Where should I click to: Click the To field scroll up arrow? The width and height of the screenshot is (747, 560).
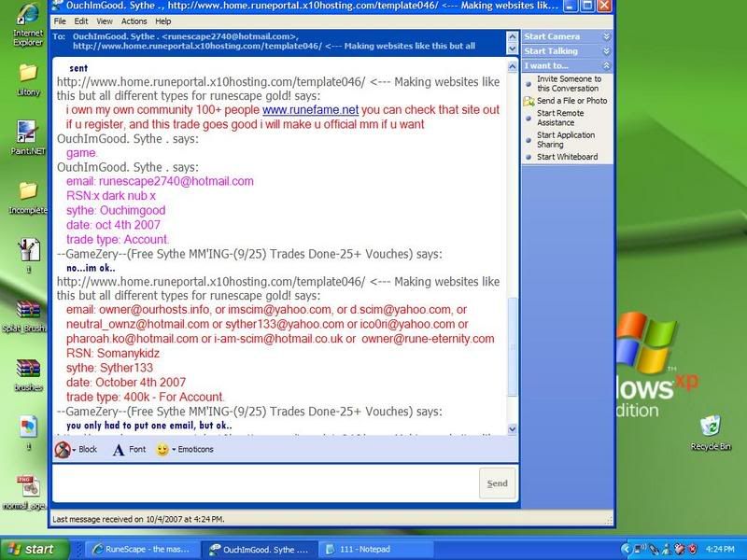[x=512, y=36]
